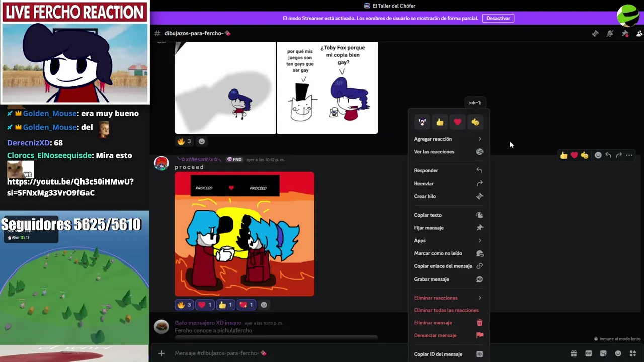
Task: Click the xthesantix username
Action: 198,159
